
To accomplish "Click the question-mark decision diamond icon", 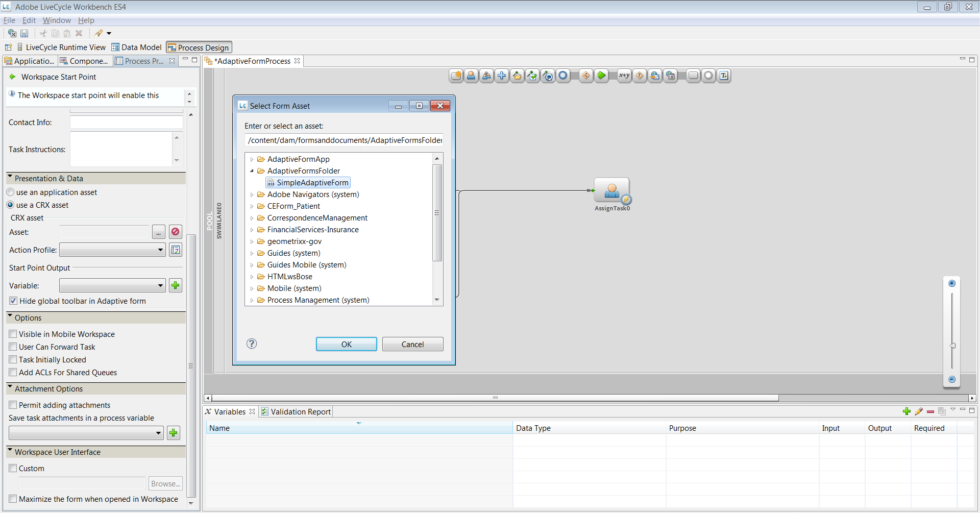I will coord(640,76).
